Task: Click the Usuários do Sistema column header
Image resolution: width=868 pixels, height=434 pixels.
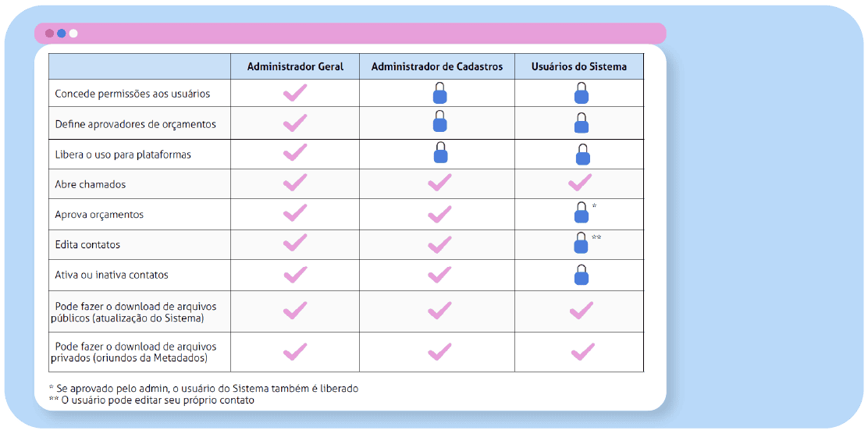Action: [579, 67]
